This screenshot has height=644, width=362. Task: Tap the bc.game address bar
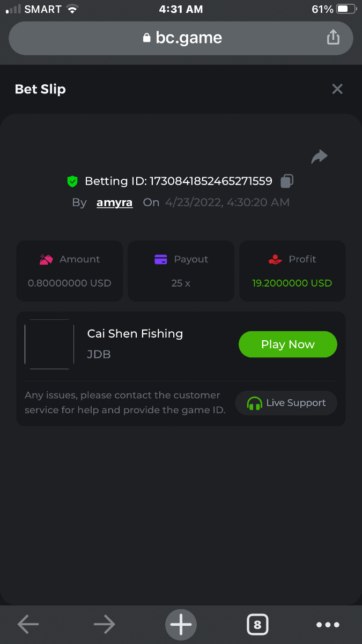(x=181, y=38)
